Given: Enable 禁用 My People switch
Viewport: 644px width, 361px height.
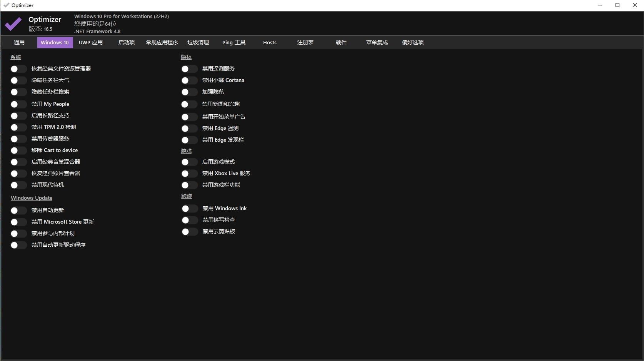Looking at the screenshot, I should [18, 104].
